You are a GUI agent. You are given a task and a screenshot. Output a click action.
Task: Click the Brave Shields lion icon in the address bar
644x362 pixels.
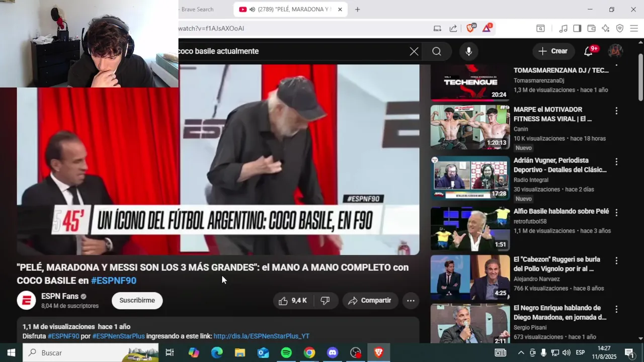point(470,28)
